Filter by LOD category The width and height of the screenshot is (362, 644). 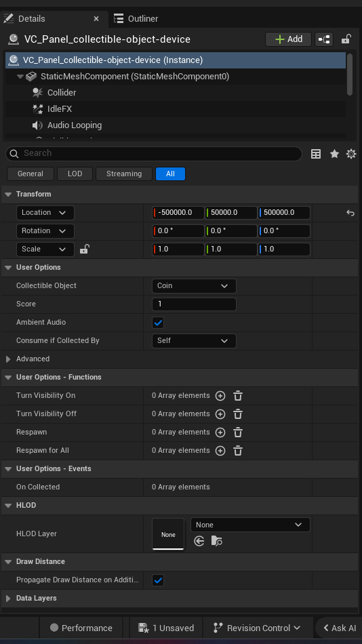[x=75, y=174]
